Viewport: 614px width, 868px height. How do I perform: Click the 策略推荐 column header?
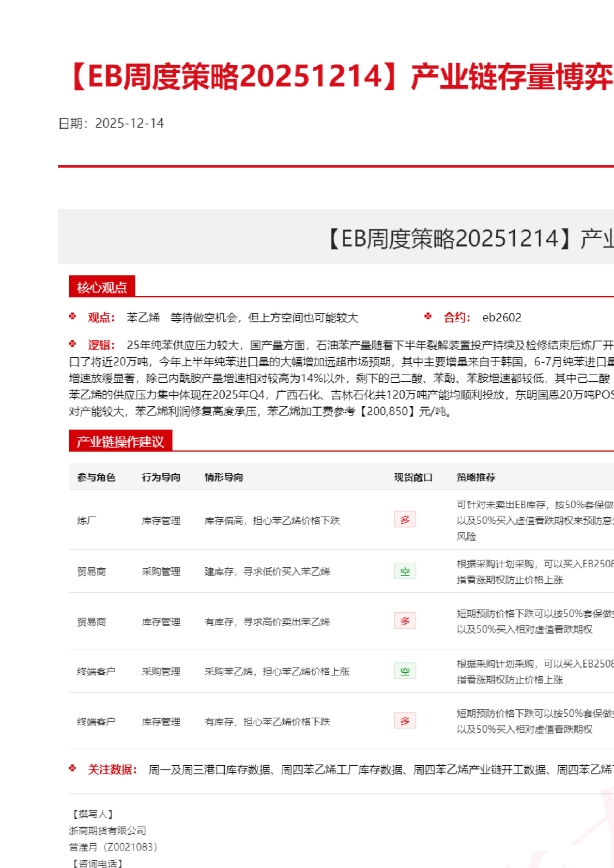[x=475, y=477]
